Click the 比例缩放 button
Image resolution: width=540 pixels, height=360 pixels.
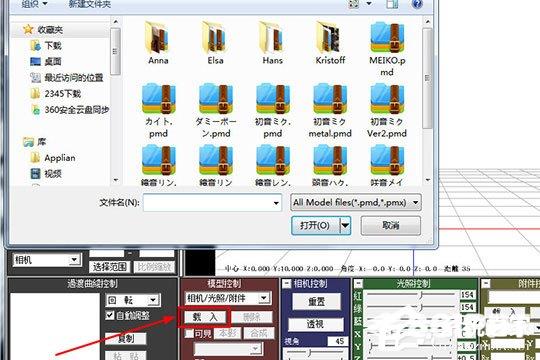[x=154, y=266]
